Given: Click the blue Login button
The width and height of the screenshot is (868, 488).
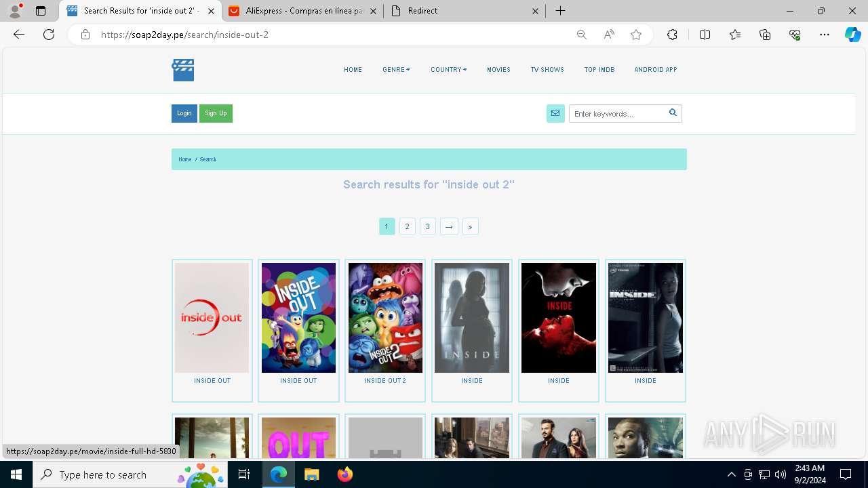Looking at the screenshot, I should 184,113.
